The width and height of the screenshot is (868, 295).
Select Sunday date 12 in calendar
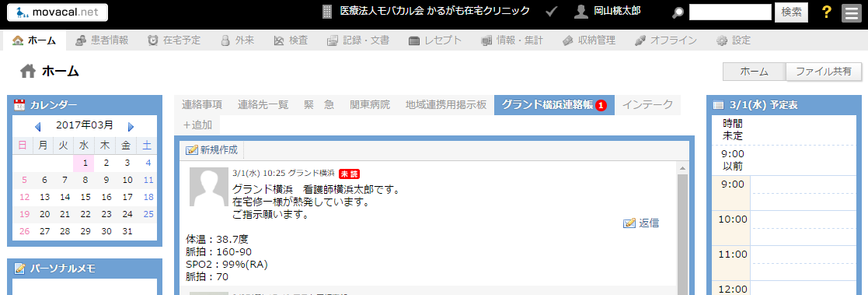pyautogui.click(x=24, y=197)
